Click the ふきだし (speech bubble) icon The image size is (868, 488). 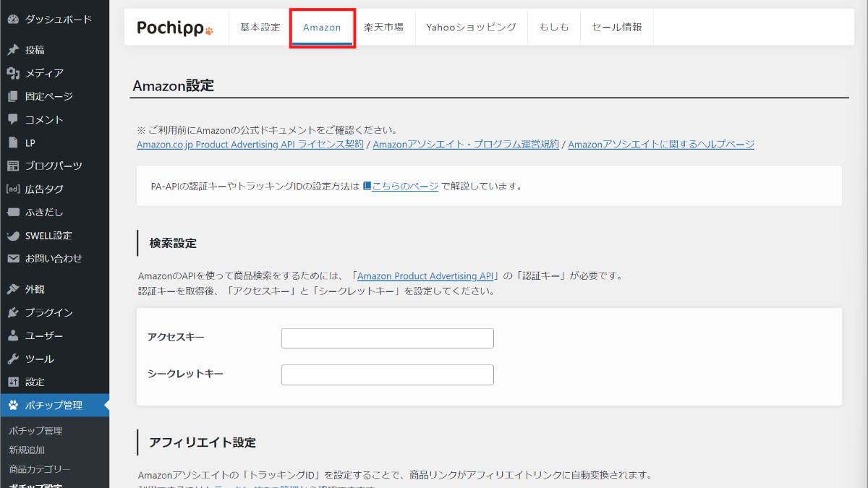pyautogui.click(x=13, y=212)
